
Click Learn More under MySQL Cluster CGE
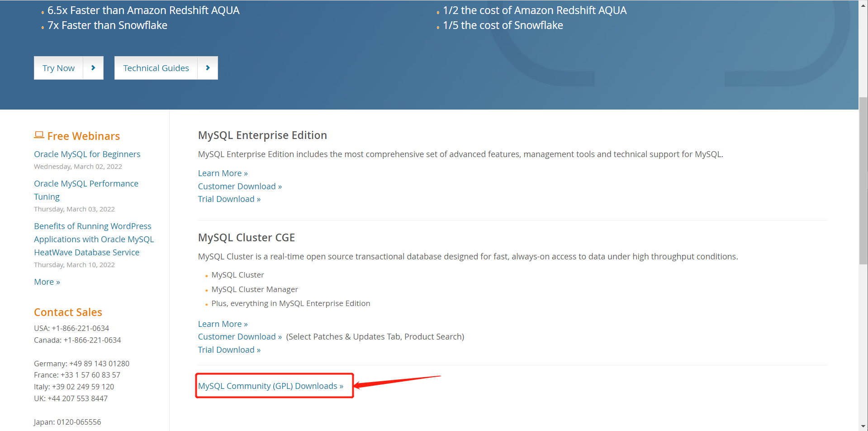223,324
